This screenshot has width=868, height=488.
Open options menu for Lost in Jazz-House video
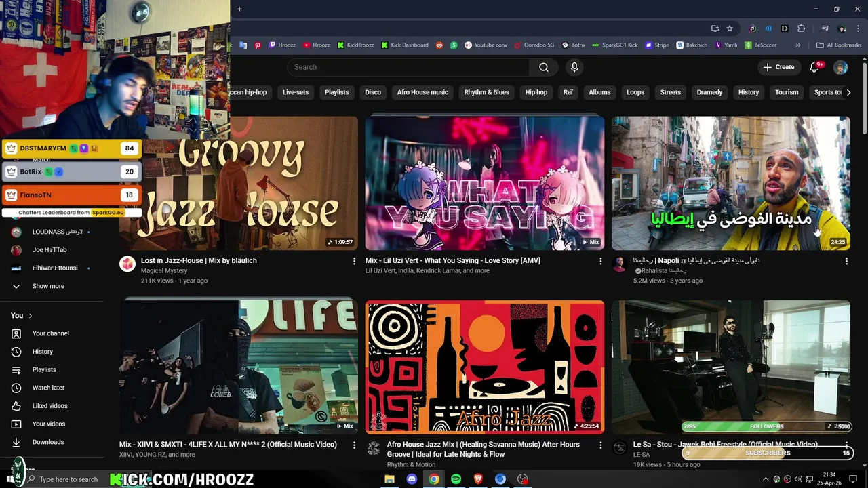click(354, 261)
